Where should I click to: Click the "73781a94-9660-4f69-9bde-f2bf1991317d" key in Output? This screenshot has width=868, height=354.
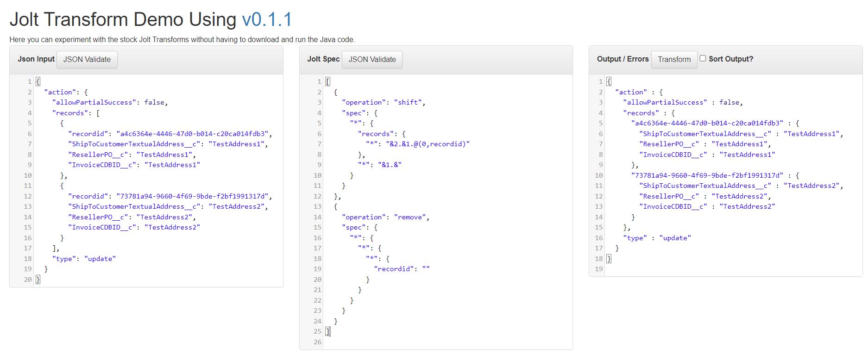[707, 175]
